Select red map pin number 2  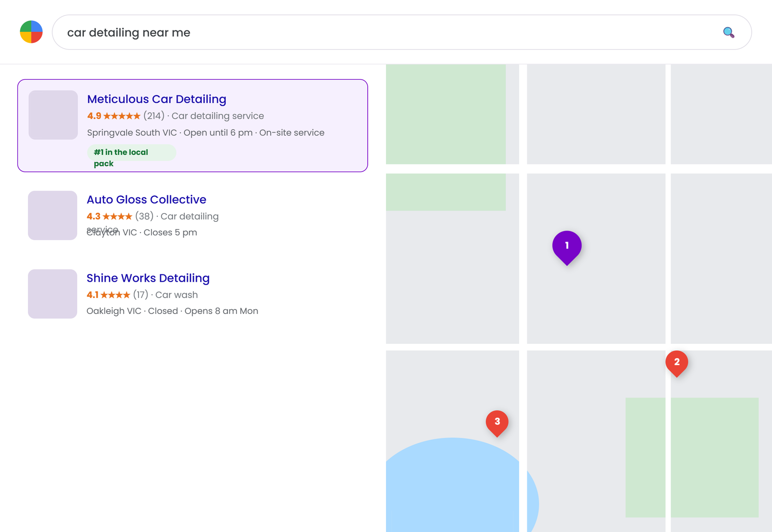pyautogui.click(x=677, y=364)
